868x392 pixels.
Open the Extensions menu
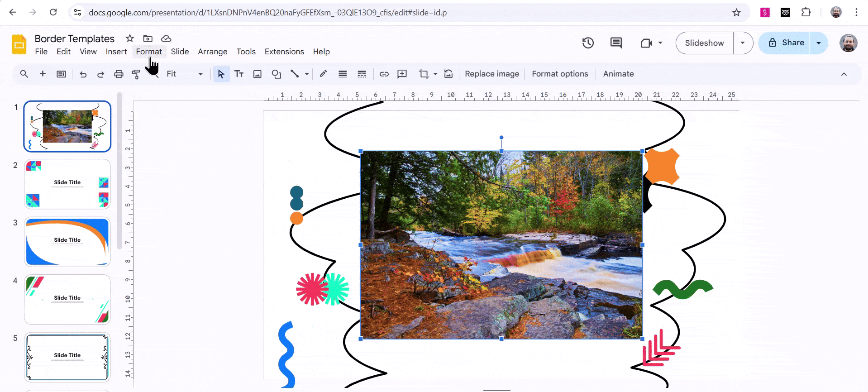tap(284, 52)
